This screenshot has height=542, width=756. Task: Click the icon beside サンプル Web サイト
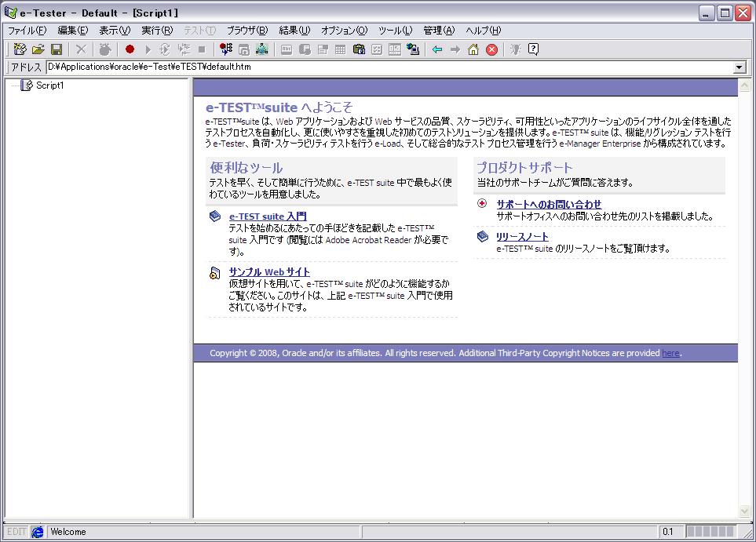(x=215, y=273)
